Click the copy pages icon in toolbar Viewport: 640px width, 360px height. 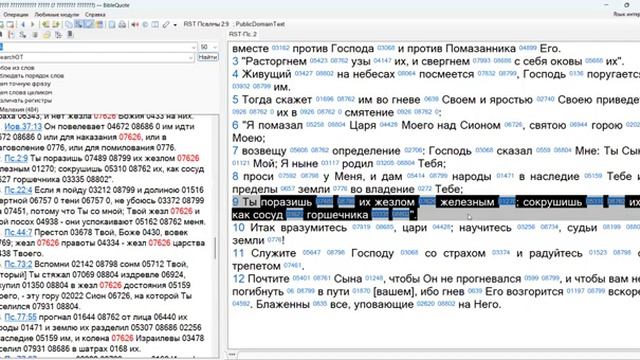tap(69, 24)
